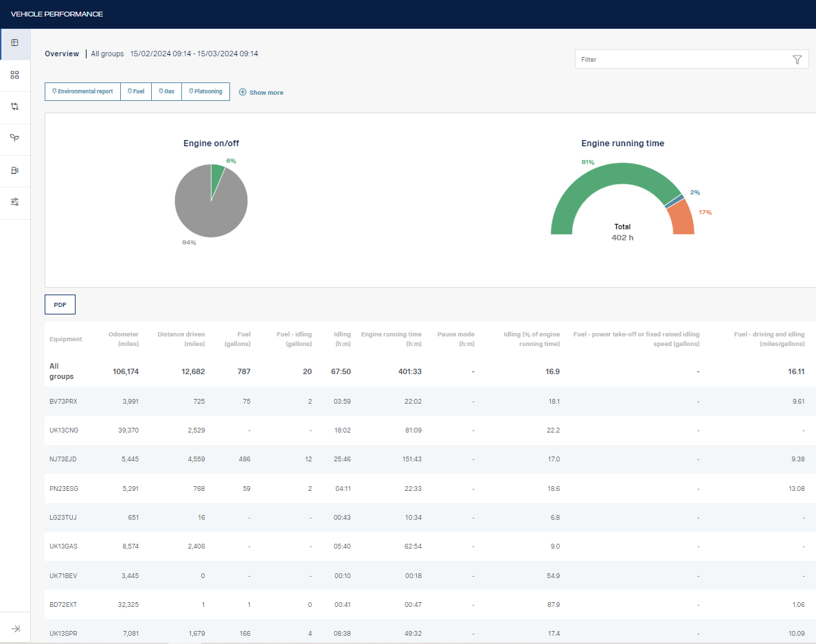This screenshot has height=644, width=816.
Task: Open the overview table sidebar icon
Action: 14,43
